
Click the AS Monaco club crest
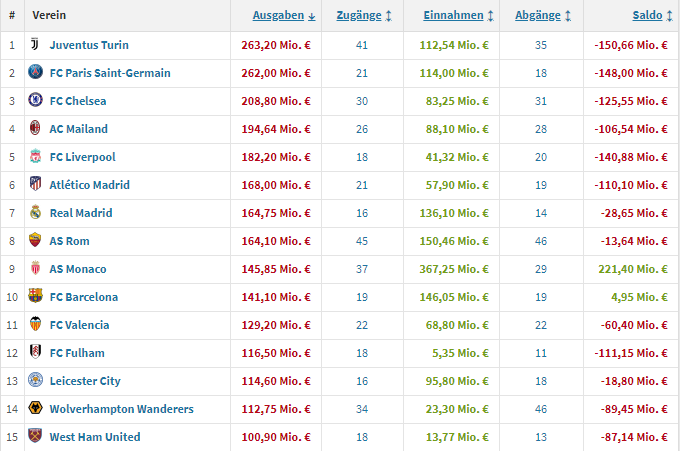coord(35,268)
